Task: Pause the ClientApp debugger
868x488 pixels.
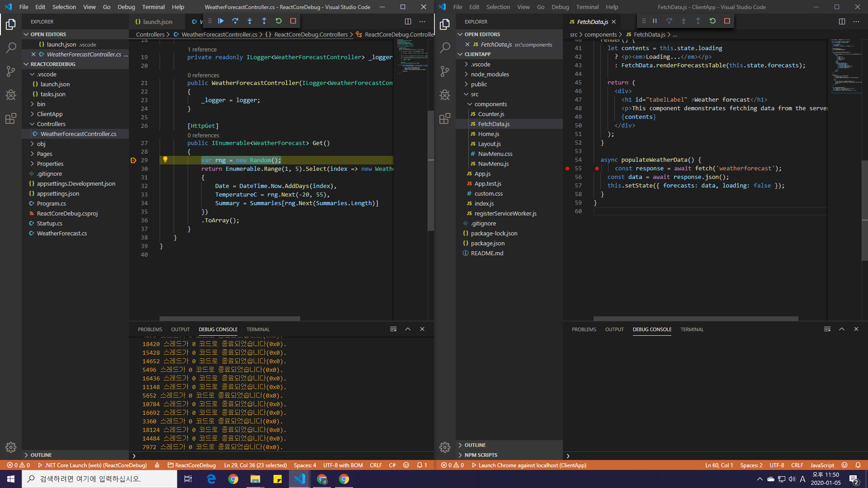Action: (x=655, y=21)
